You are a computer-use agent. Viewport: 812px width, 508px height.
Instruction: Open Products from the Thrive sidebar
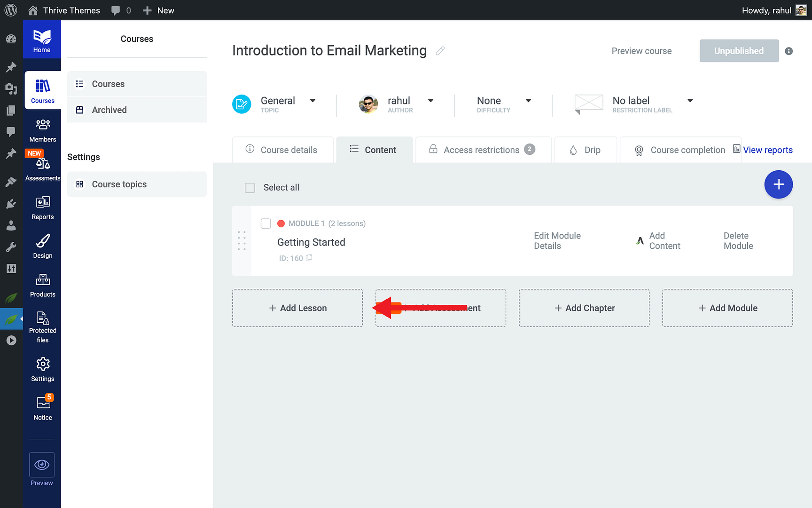[x=42, y=285]
